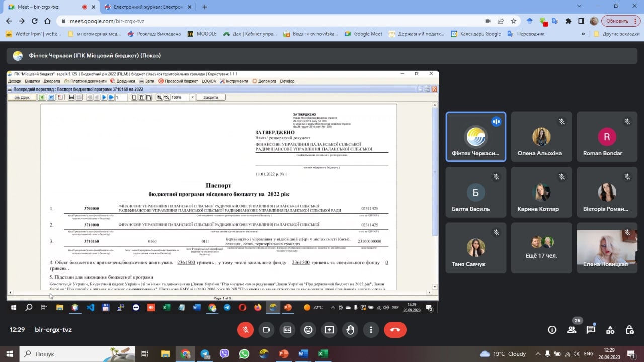Open the Інструменти menu
644x362 pixels.
coord(234,81)
